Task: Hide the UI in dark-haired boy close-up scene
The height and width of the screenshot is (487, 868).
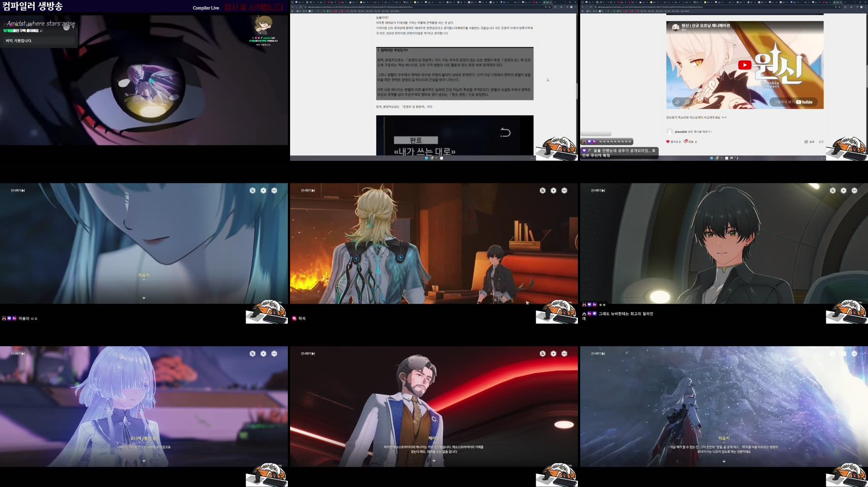Action: pyautogui.click(x=854, y=191)
